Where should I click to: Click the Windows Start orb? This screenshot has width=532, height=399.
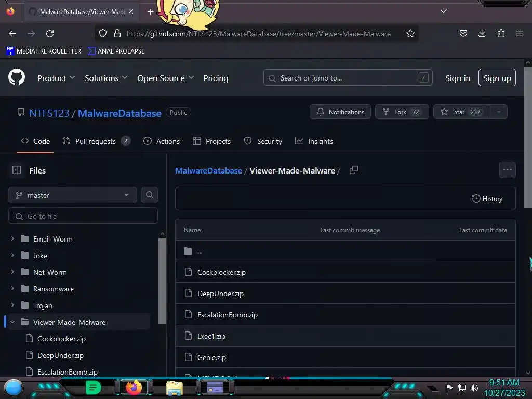click(13, 388)
